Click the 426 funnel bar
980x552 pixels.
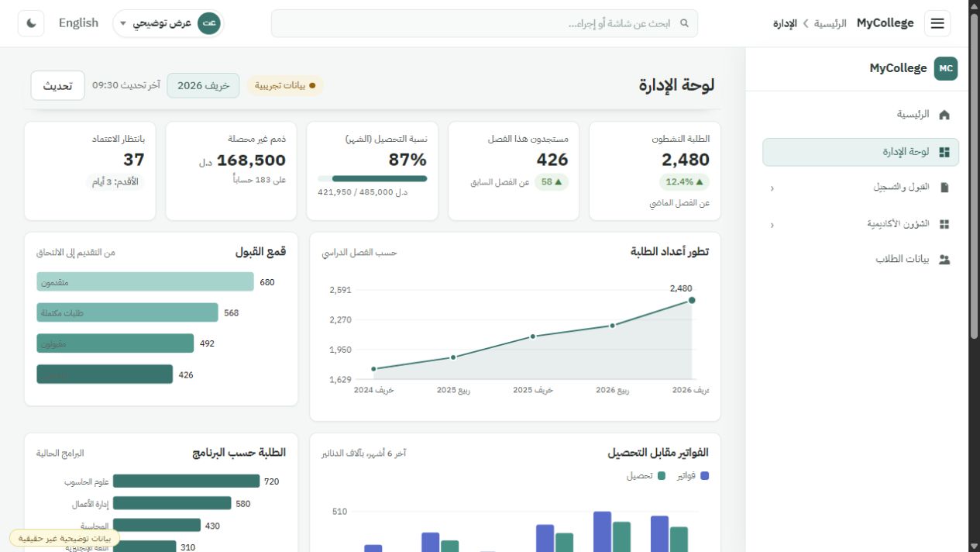105,374
